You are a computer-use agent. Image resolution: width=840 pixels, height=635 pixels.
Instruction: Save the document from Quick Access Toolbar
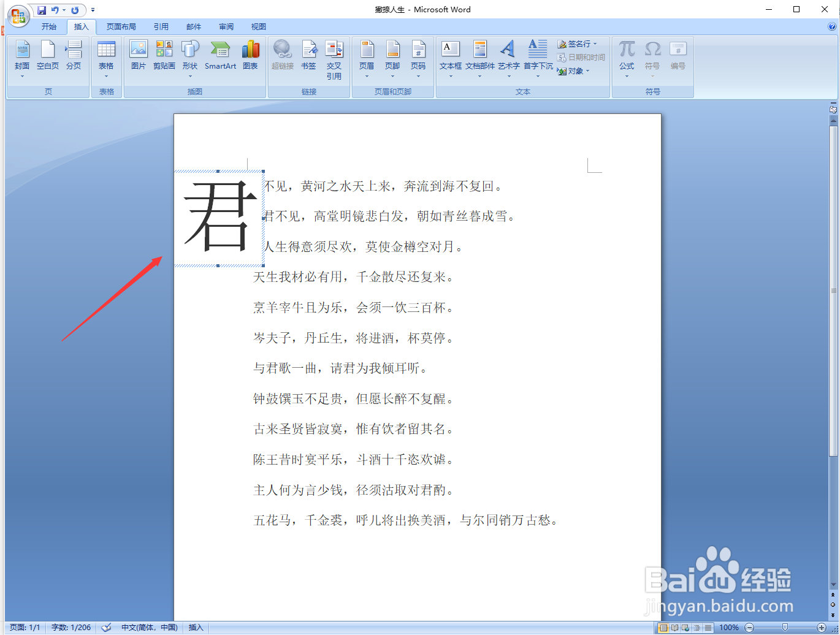41,9
